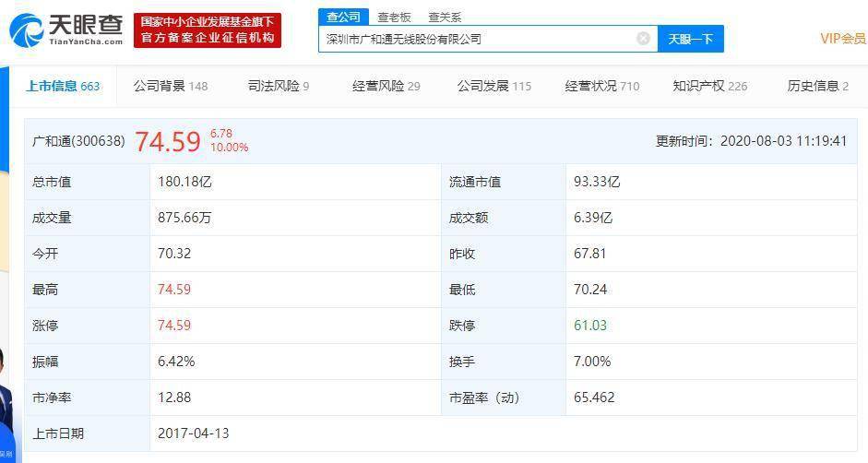Select the 查公司 search tab

click(x=343, y=18)
